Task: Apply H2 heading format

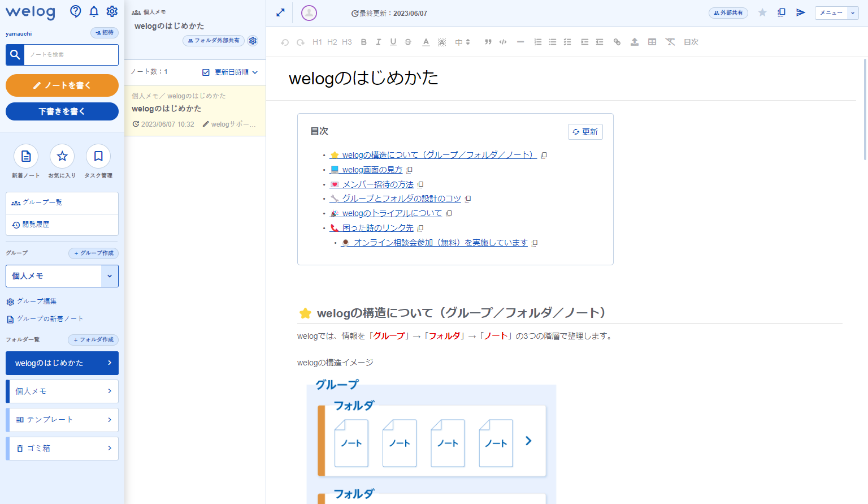Action: point(332,42)
